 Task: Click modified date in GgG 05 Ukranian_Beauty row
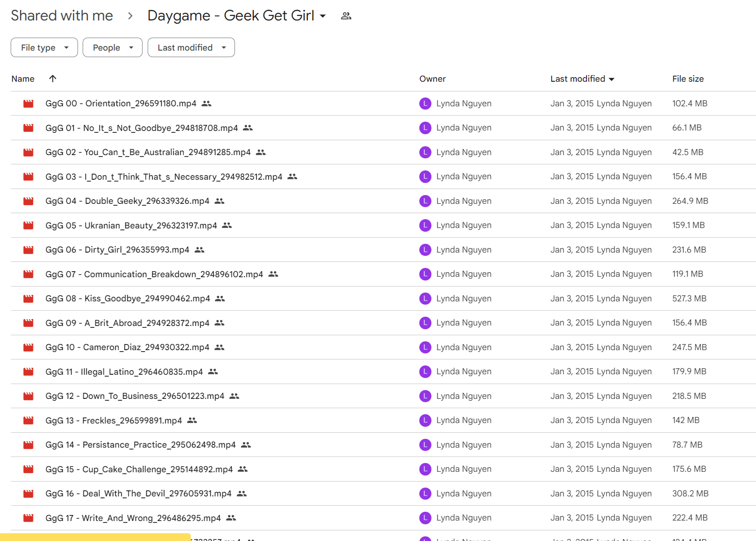point(572,225)
